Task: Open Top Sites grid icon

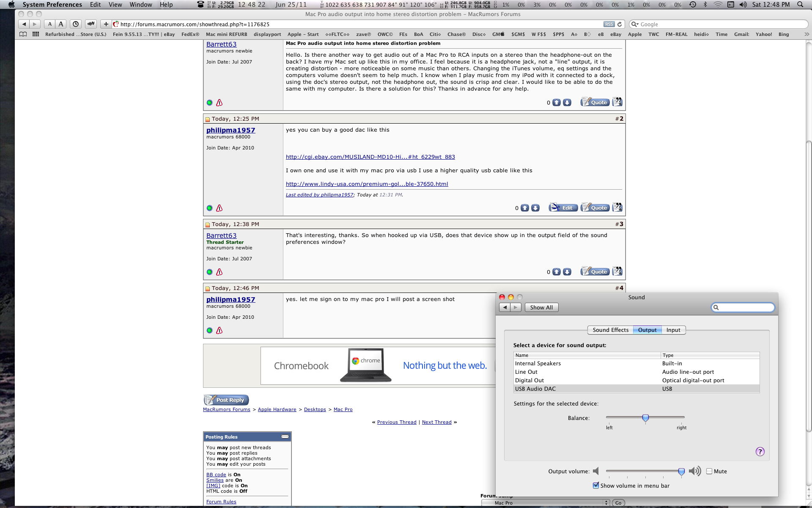Action: pos(36,34)
